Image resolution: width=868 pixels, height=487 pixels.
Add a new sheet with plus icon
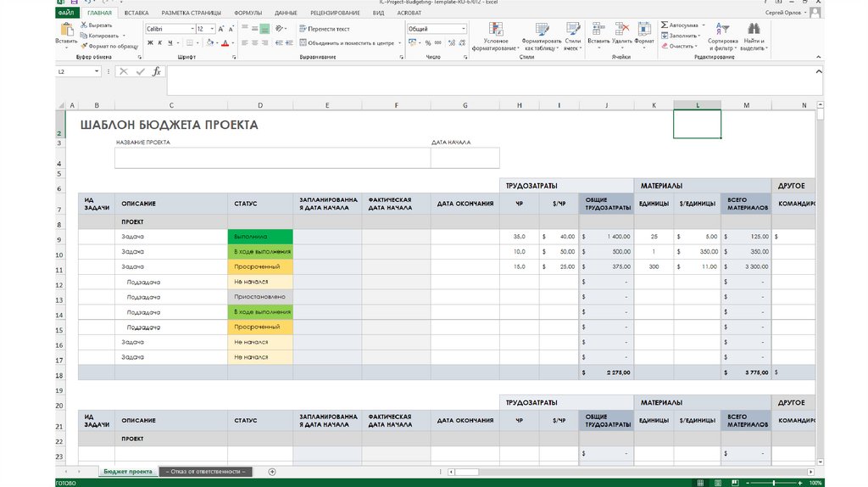click(x=272, y=471)
